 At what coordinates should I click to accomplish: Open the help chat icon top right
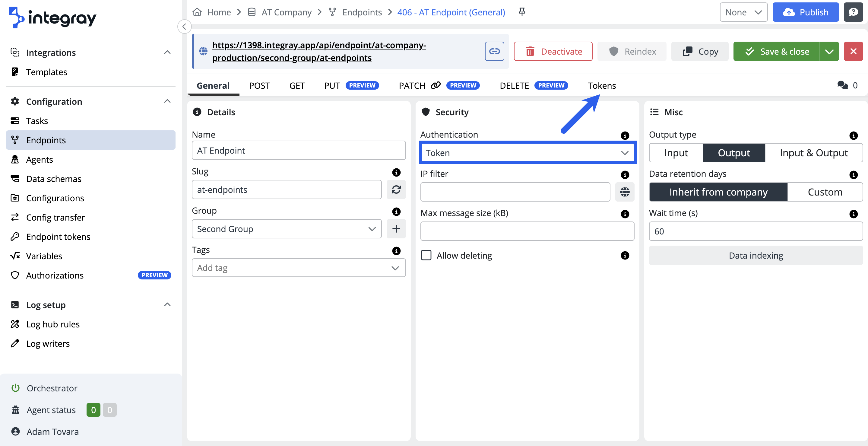(x=853, y=12)
